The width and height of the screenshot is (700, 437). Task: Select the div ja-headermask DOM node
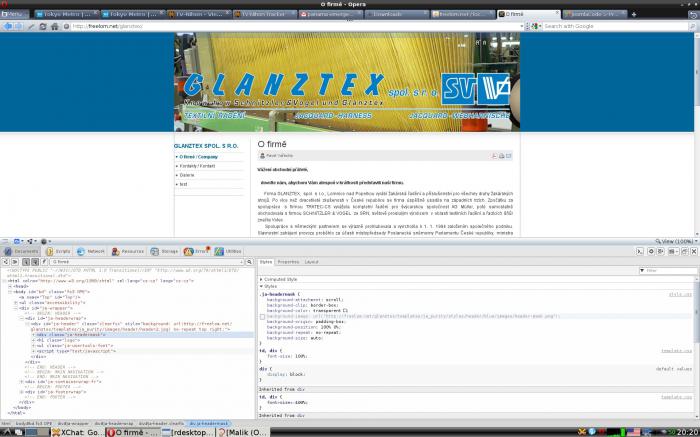pos(71,335)
